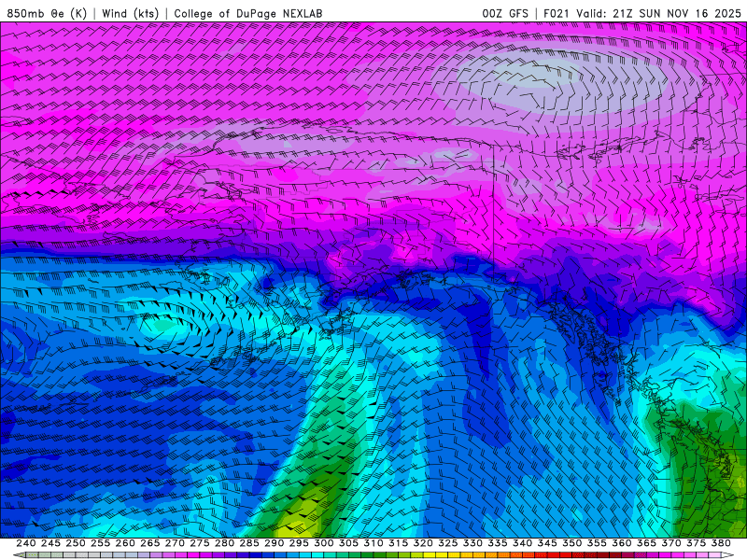Select the 380 value on the color scale

point(721,543)
